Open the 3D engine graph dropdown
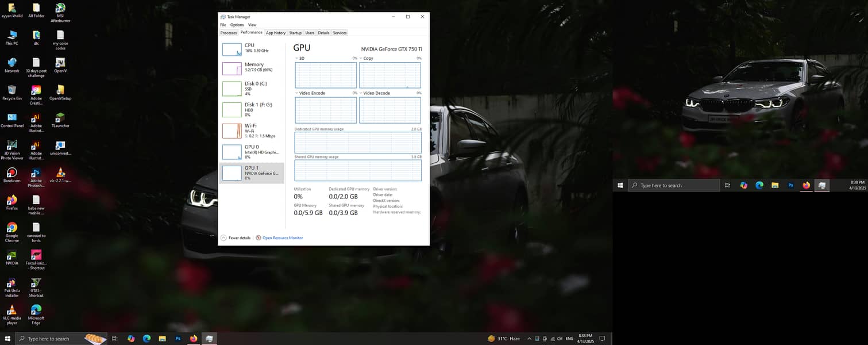This screenshot has height=345, width=868. [x=297, y=59]
